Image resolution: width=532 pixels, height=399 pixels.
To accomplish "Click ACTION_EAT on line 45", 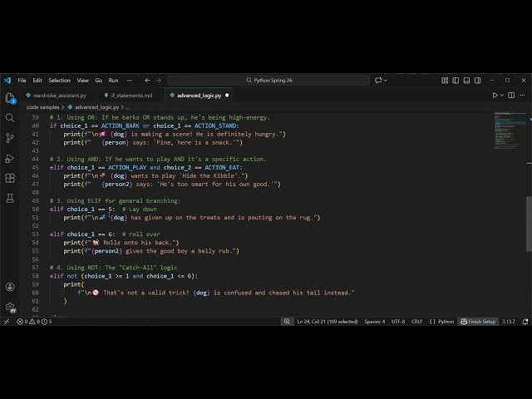I will tap(222, 168).
